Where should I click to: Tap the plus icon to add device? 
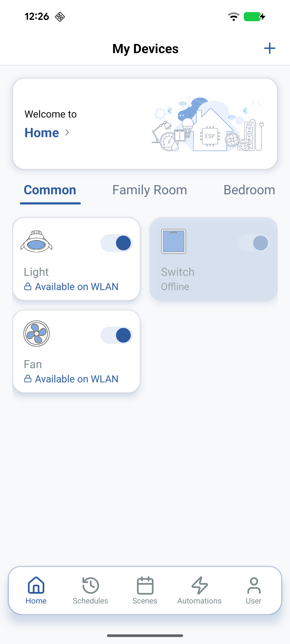pyautogui.click(x=270, y=49)
